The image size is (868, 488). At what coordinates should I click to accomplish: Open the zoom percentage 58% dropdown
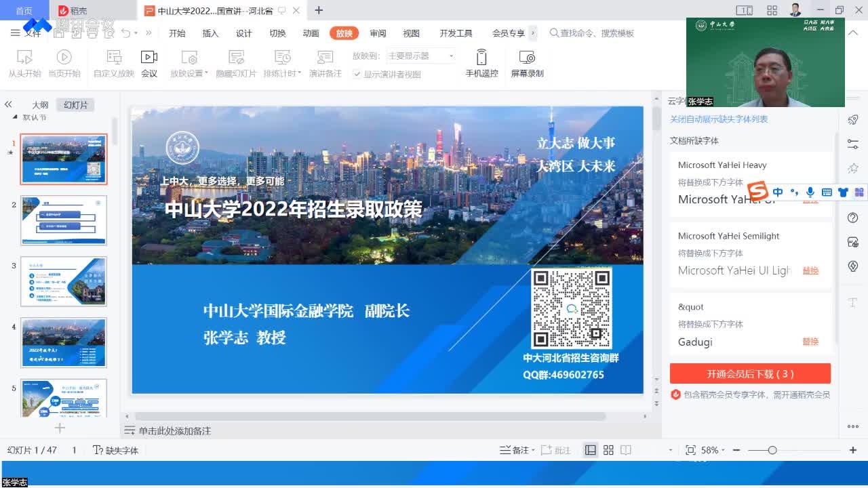[x=713, y=450]
